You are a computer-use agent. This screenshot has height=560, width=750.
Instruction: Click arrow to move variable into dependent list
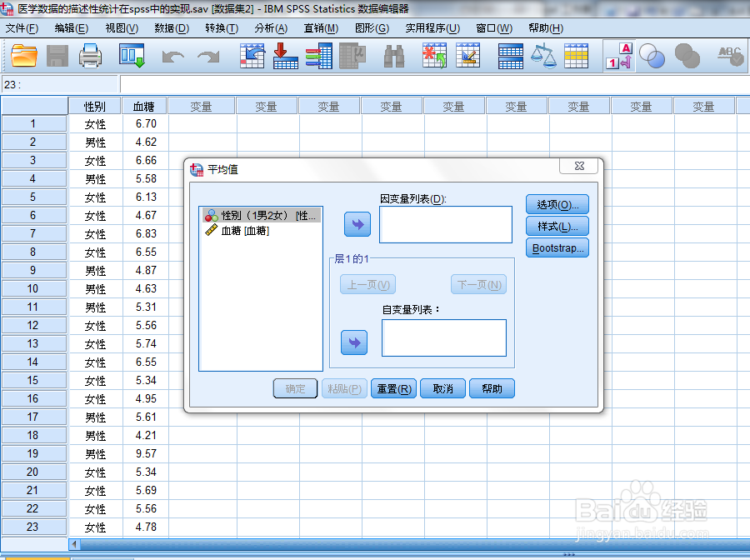(x=357, y=224)
